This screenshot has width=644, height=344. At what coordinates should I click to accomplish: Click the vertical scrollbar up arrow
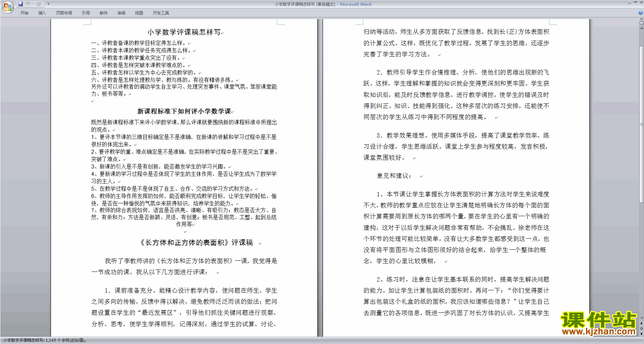(x=642, y=28)
